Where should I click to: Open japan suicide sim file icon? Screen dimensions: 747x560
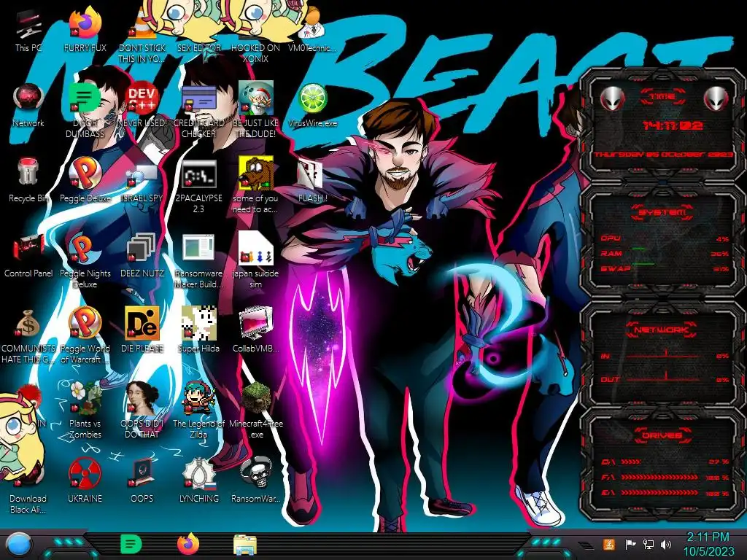[255, 261]
